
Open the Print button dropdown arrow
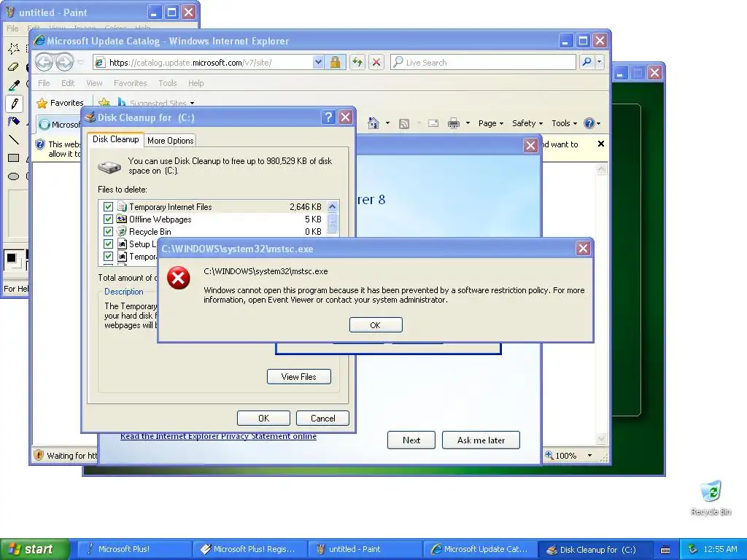[468, 123]
